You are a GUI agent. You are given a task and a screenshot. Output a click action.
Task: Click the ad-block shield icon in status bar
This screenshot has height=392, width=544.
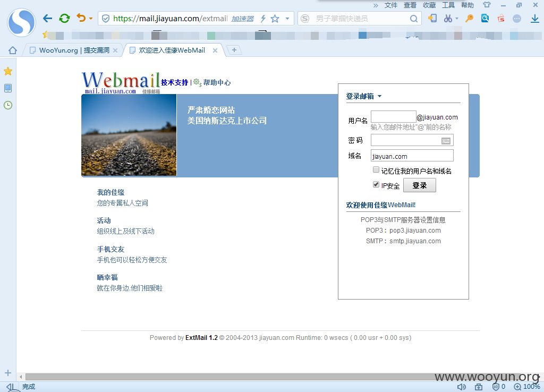point(496,387)
